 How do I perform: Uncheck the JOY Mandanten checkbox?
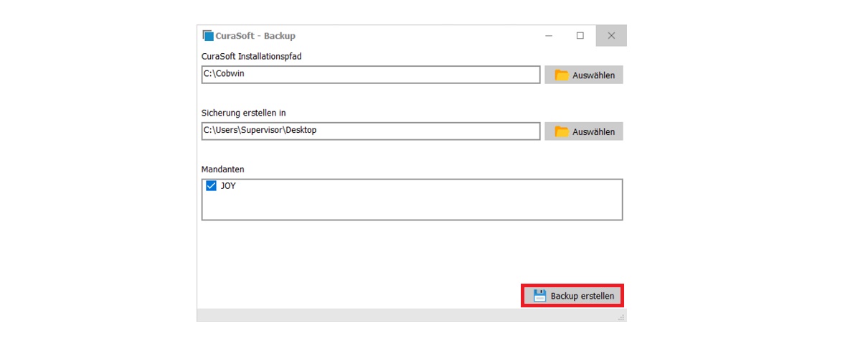click(211, 185)
